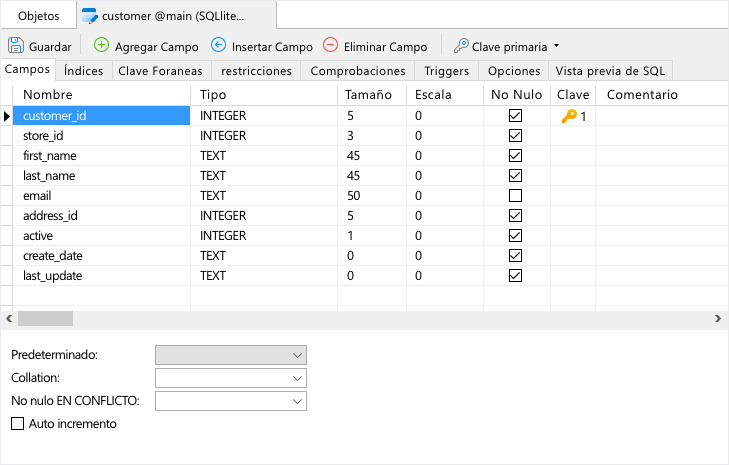Click the red Eliminar Campo minus icon

(x=331, y=45)
